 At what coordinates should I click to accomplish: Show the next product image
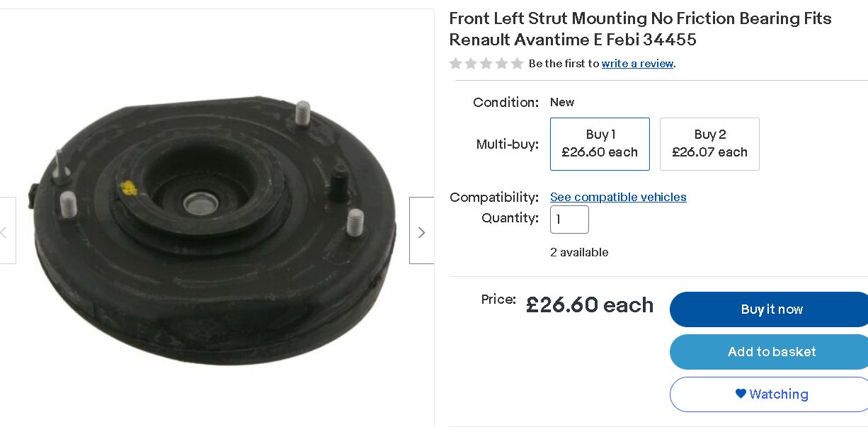pyautogui.click(x=422, y=231)
